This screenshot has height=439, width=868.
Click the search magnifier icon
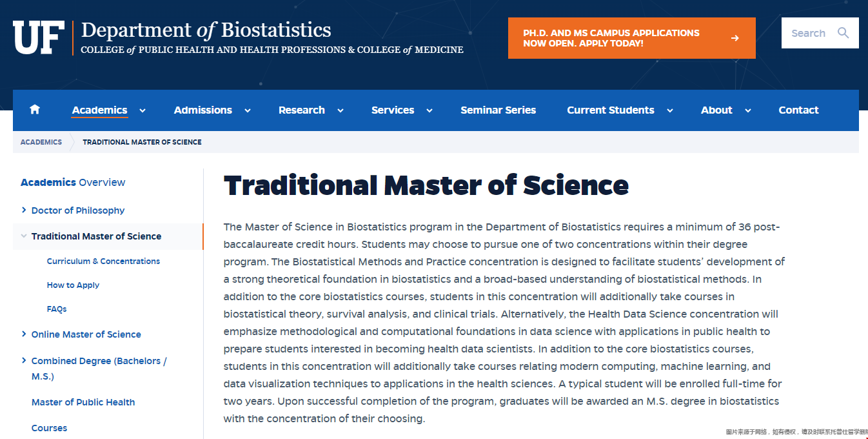tap(843, 33)
